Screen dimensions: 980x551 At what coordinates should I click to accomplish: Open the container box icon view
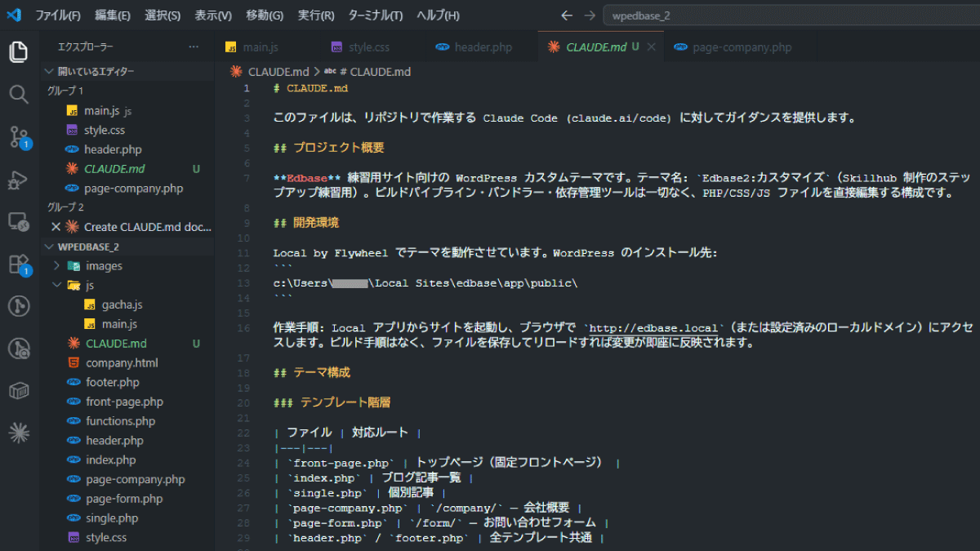coord(18,391)
